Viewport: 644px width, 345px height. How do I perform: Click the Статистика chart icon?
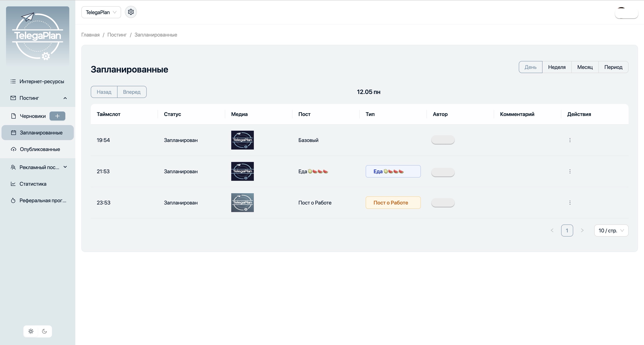pos(13,184)
